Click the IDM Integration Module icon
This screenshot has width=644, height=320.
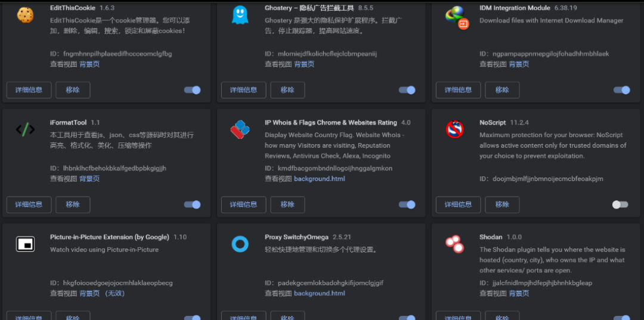[x=457, y=18]
